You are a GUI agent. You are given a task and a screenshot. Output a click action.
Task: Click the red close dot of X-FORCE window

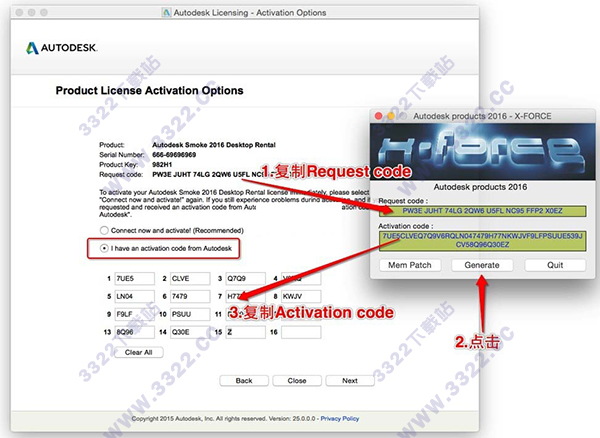(x=378, y=116)
